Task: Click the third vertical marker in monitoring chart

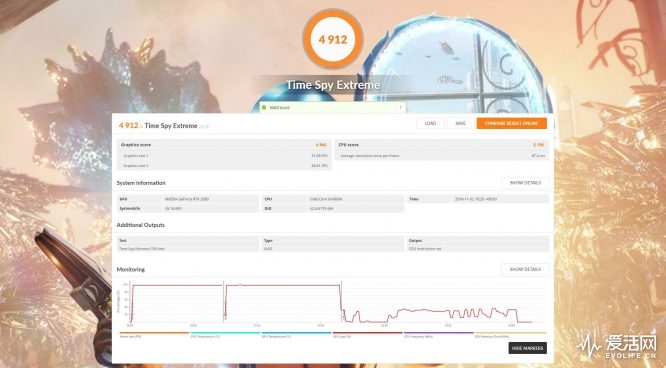Action: (x=341, y=302)
